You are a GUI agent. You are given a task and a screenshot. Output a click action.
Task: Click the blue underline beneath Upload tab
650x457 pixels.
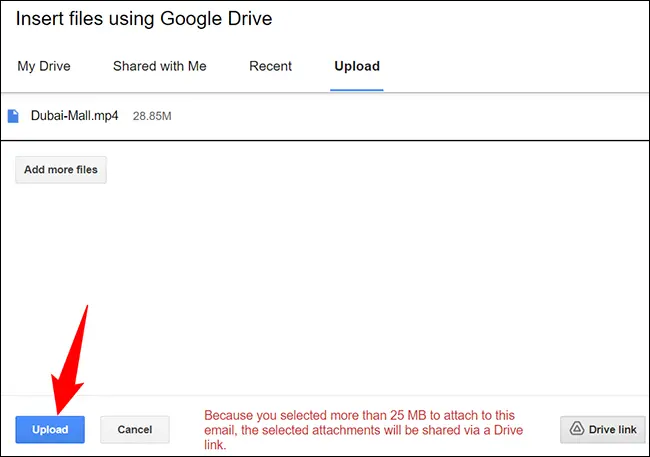(357, 90)
